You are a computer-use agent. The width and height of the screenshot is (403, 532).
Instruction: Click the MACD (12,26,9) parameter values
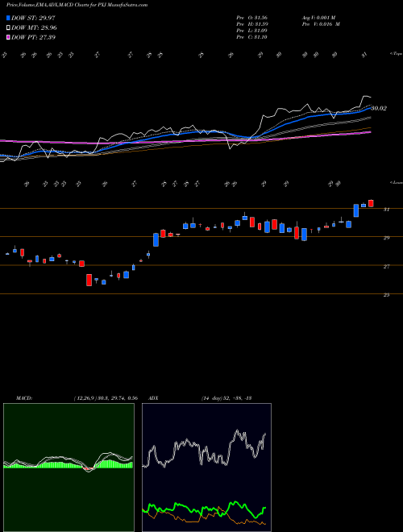106,398
